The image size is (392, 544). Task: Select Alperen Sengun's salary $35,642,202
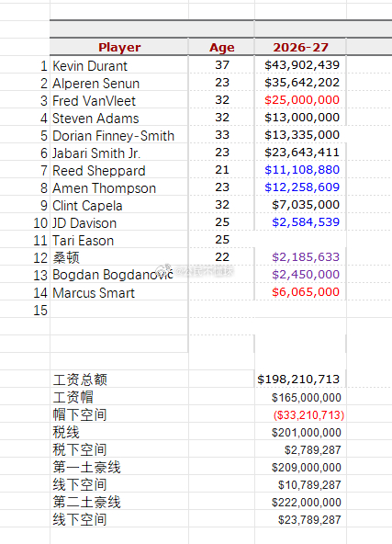click(x=300, y=83)
